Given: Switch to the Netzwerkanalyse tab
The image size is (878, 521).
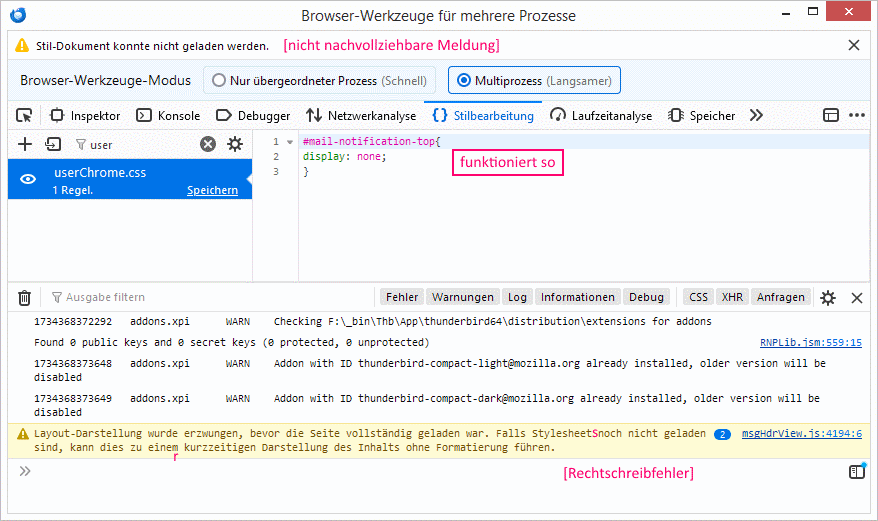Looking at the screenshot, I should (361, 115).
